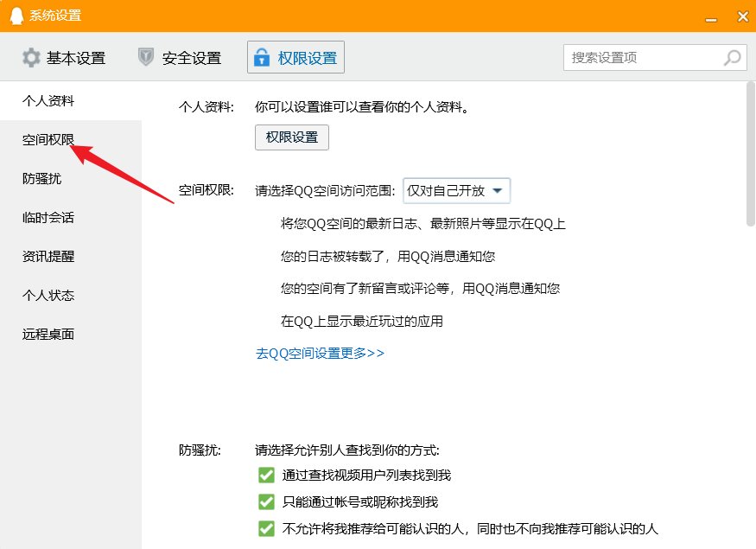
Task: Click option 在QQ上显示最近玩过的应用
Action: point(362,322)
